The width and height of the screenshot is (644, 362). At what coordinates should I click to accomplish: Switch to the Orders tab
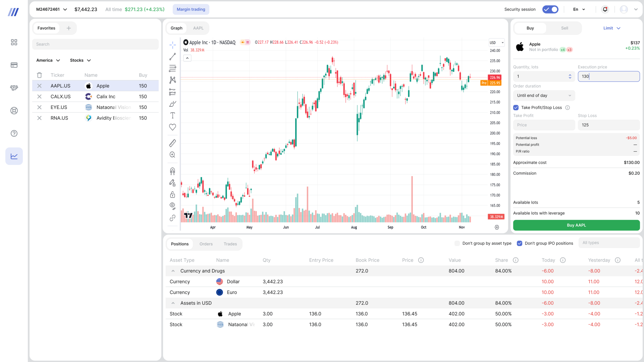pyautogui.click(x=206, y=244)
